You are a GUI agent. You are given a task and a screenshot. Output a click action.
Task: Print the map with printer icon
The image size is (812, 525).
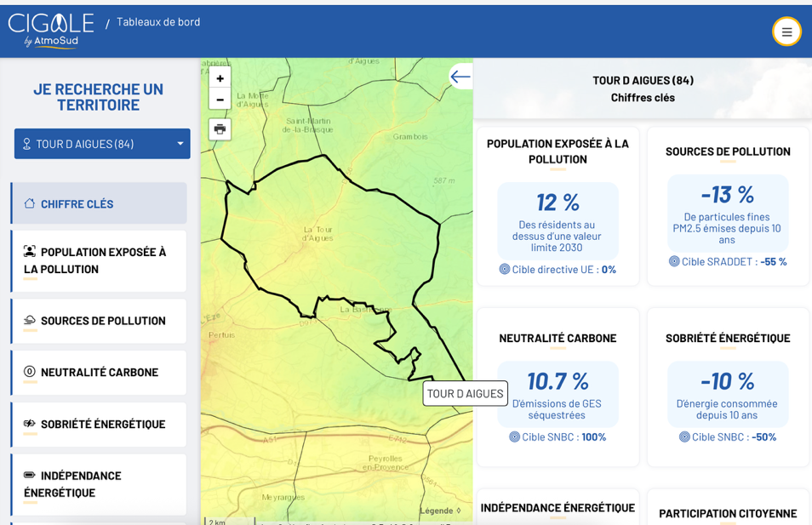tap(220, 129)
